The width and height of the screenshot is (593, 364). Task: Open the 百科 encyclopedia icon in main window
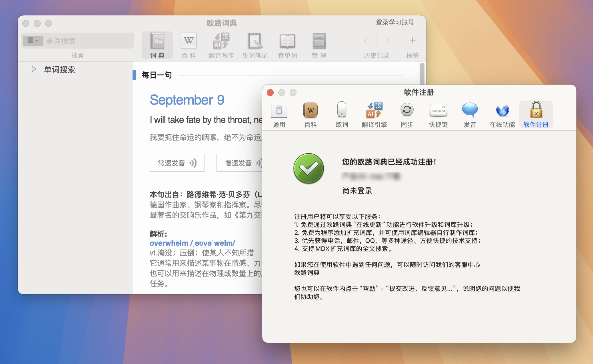click(x=189, y=45)
